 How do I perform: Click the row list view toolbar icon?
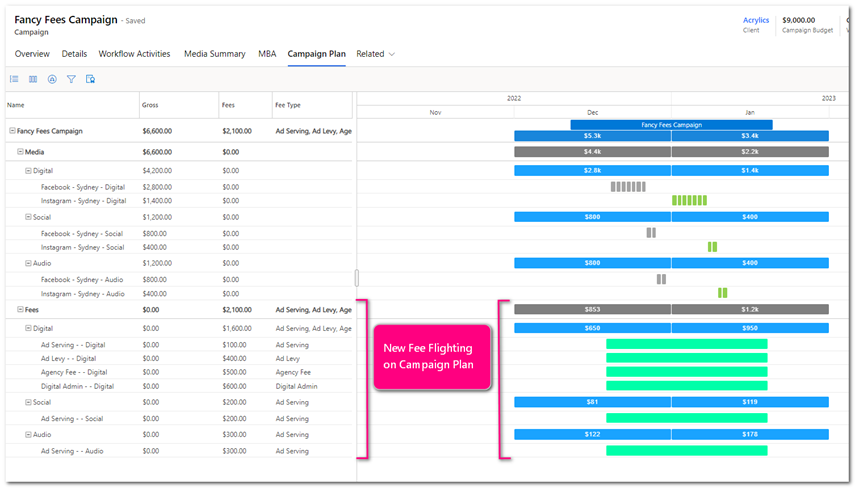[x=14, y=79]
